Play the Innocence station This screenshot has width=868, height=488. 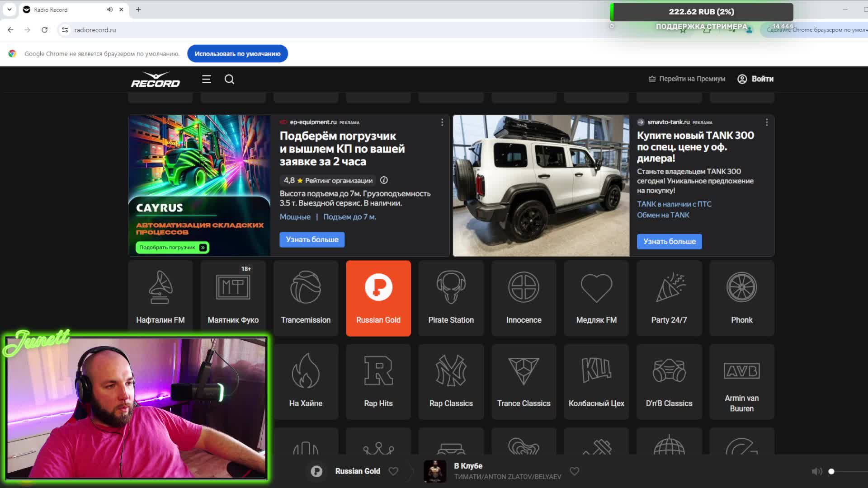[524, 298]
